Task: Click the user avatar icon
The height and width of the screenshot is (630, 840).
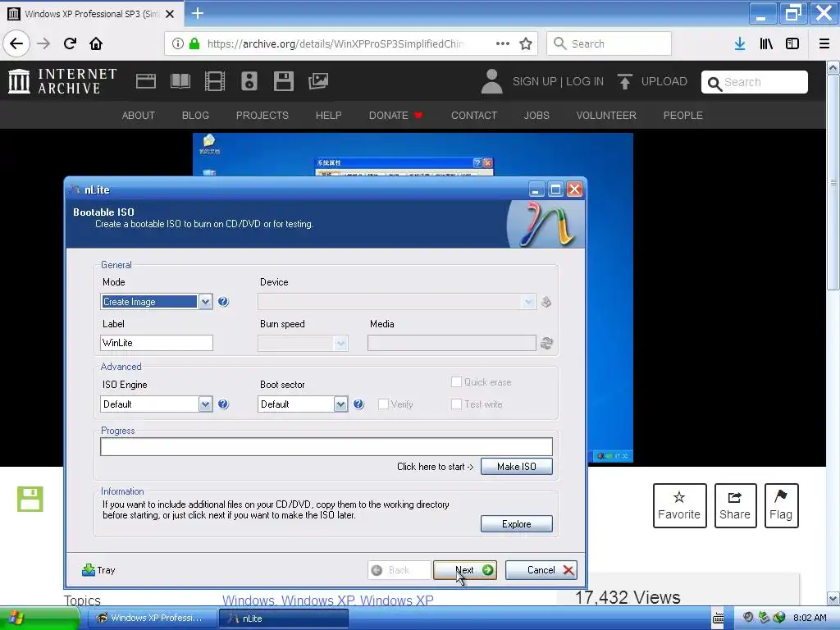Action: click(491, 81)
